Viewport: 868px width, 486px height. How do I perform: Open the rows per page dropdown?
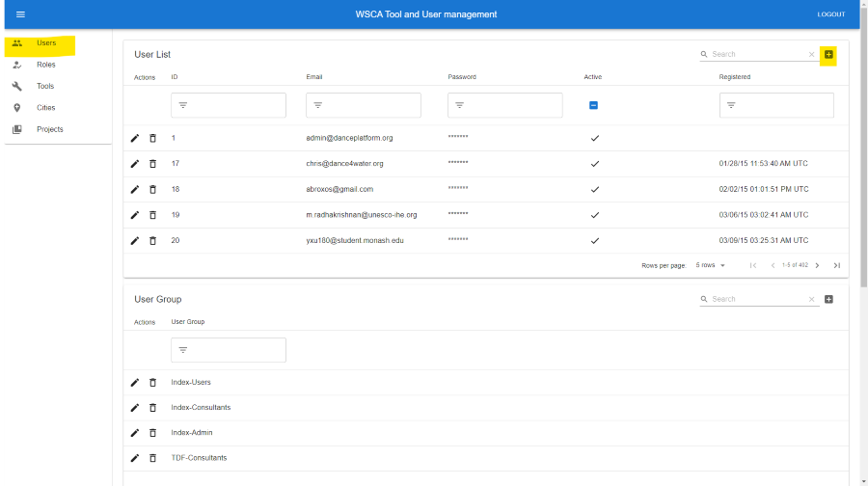coord(711,265)
